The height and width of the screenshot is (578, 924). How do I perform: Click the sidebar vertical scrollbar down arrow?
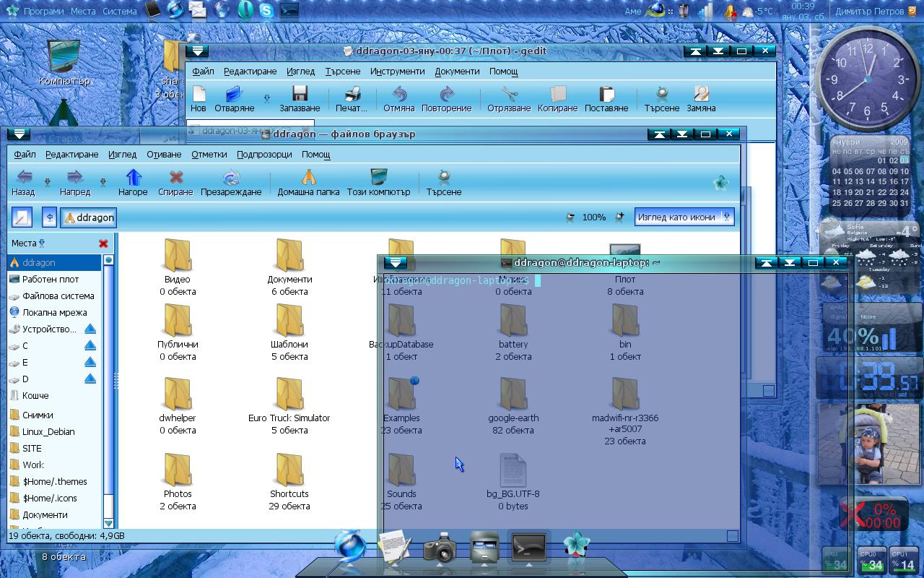point(108,523)
